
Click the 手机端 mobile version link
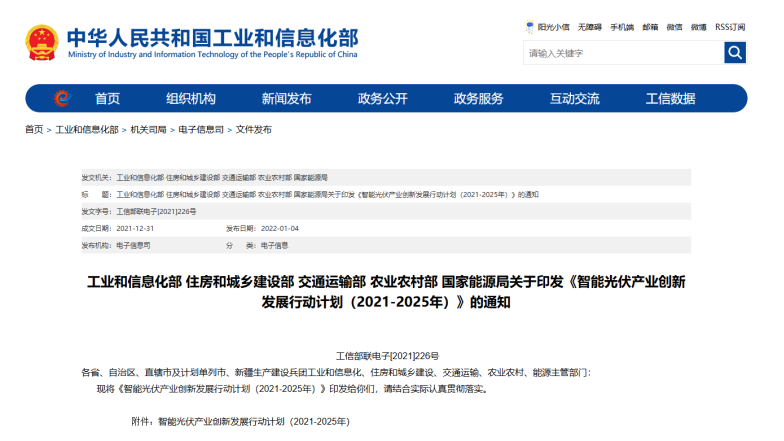tap(622, 27)
